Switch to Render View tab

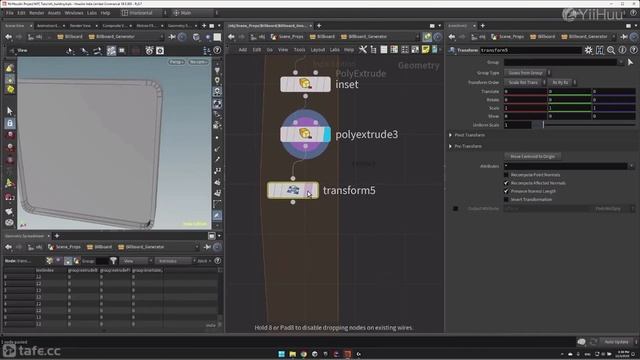click(80, 26)
